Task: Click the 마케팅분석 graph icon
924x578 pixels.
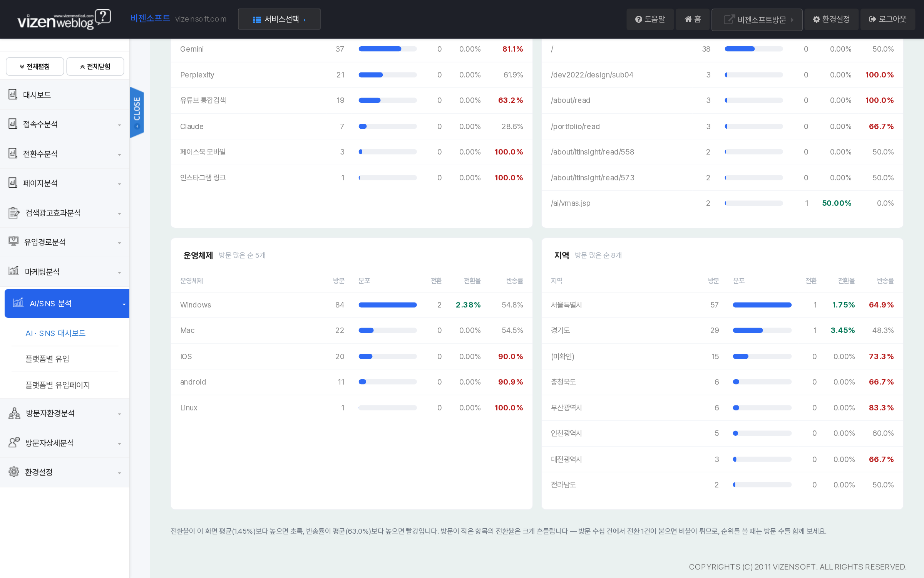Action: tap(14, 271)
